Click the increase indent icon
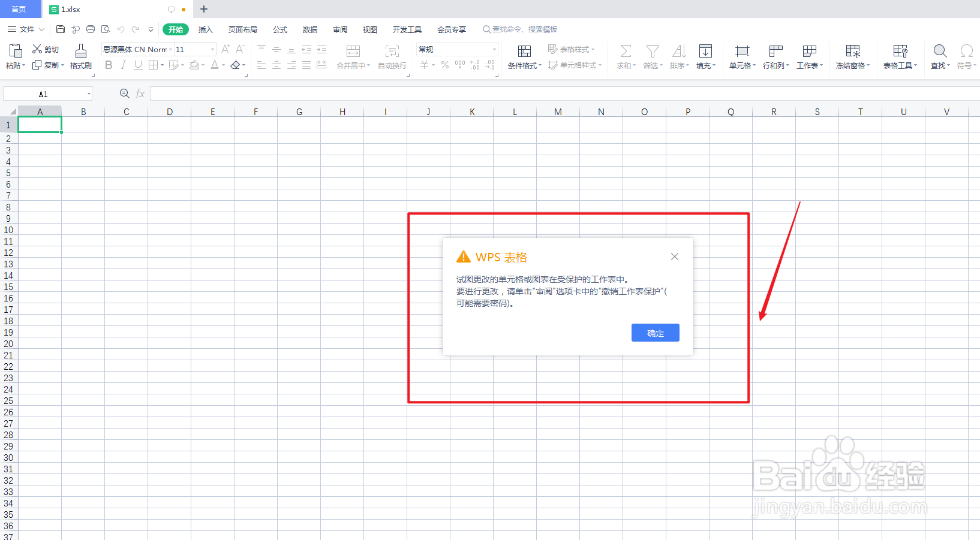Screen dimensions: 980x540 click(321, 49)
